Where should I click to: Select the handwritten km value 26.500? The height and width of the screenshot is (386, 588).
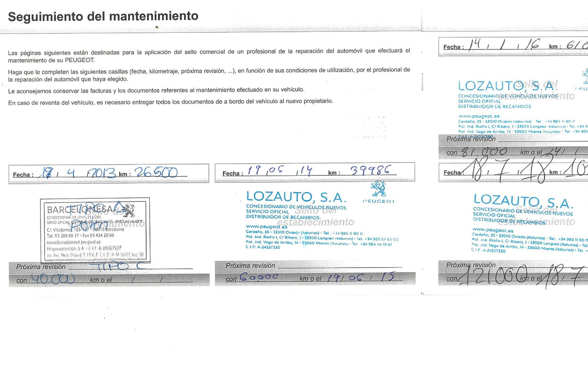pyautogui.click(x=156, y=172)
